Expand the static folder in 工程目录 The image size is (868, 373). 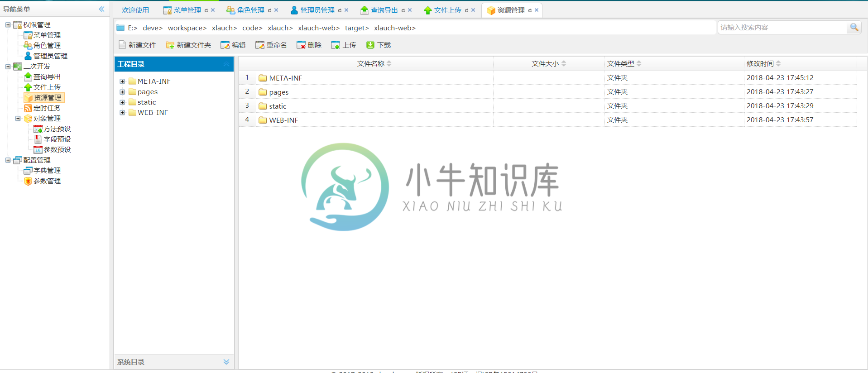[x=122, y=102]
